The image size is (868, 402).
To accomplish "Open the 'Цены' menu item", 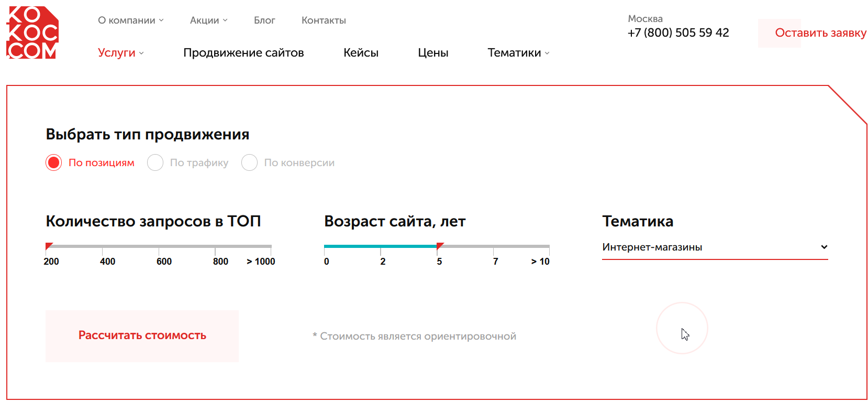I will pos(433,53).
